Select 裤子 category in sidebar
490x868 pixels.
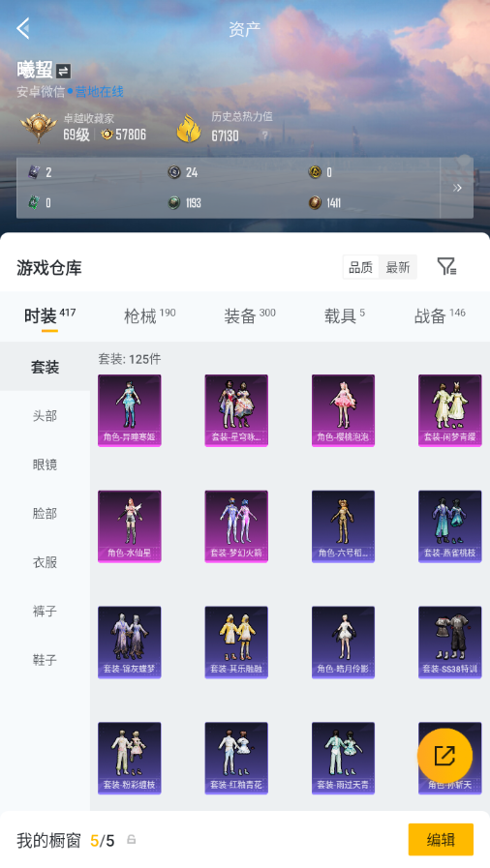(45, 611)
